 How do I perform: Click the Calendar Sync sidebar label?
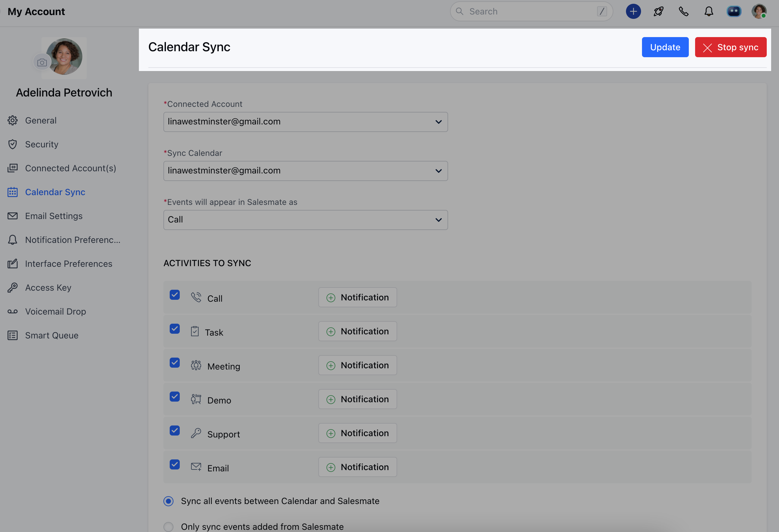tap(55, 192)
